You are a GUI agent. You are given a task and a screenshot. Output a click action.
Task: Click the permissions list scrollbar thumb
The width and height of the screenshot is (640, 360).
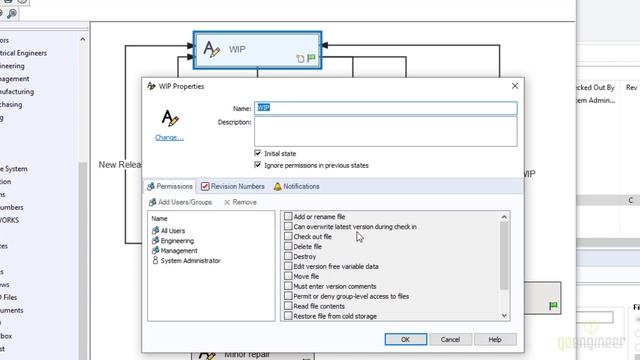pos(504,256)
